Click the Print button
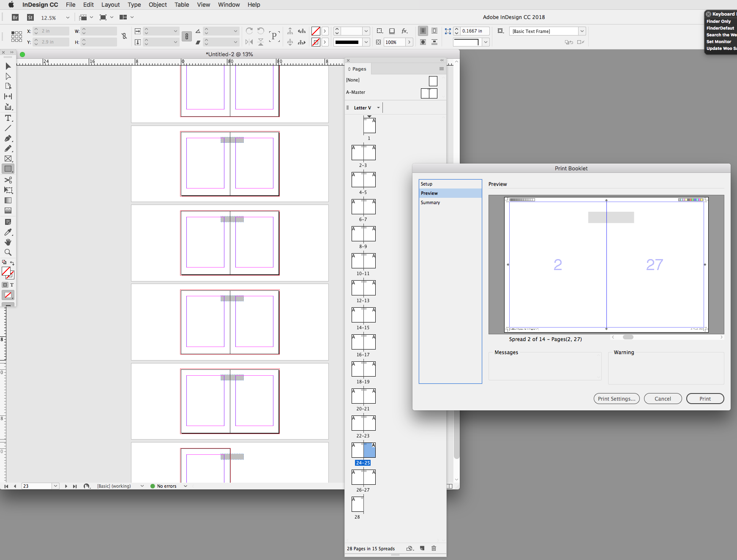 point(705,399)
